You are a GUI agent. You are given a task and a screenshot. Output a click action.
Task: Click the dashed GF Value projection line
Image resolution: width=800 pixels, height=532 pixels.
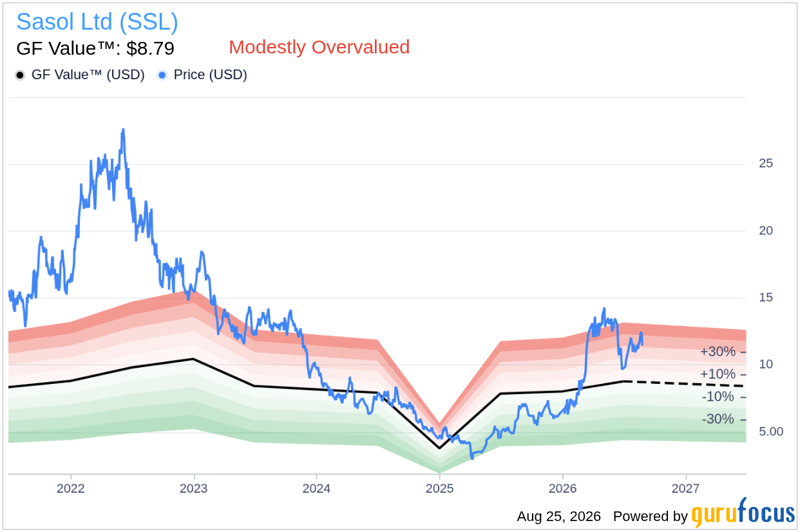coord(685,384)
